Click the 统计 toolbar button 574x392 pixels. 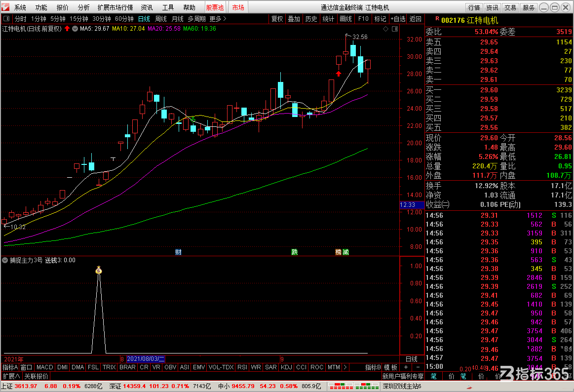328,19
